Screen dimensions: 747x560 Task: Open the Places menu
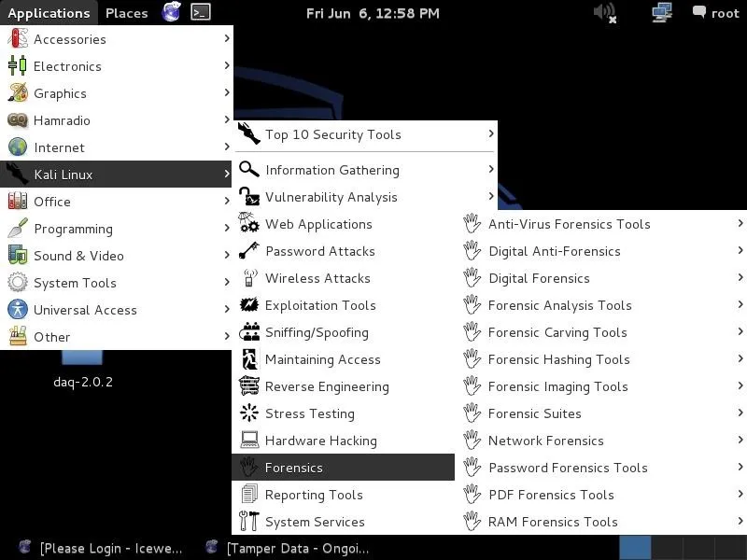coord(126,13)
